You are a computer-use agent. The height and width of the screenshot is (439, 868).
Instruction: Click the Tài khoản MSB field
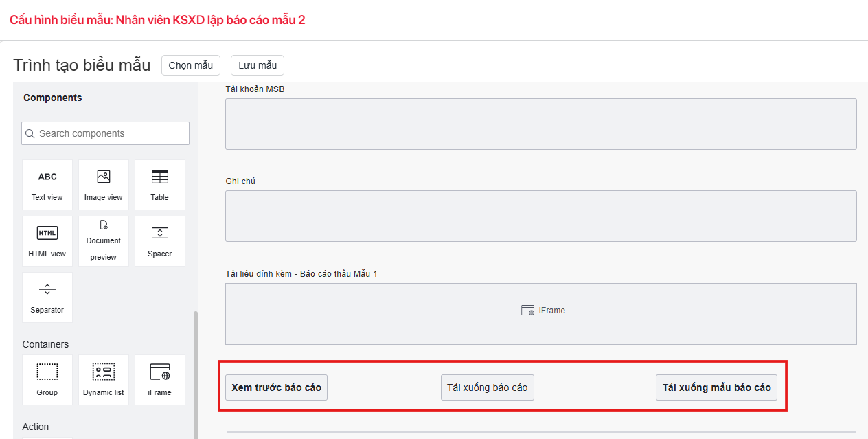[x=540, y=124]
